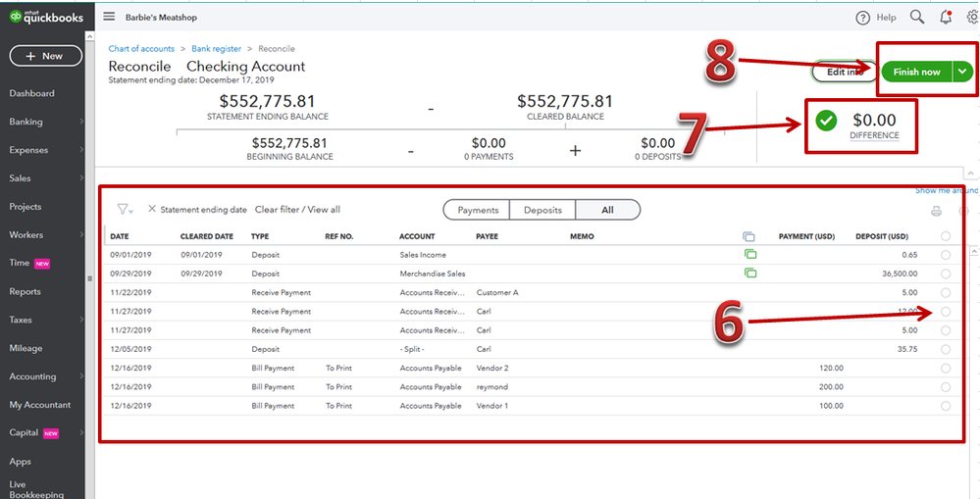Open Reports in the sidebar

pyautogui.click(x=25, y=292)
